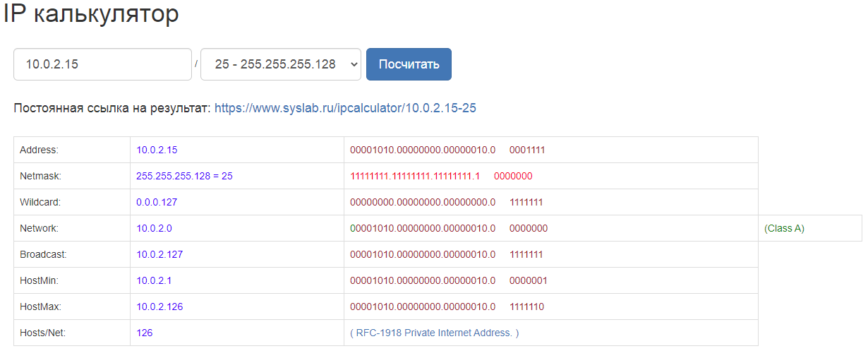Image resolution: width=868 pixels, height=351 pixels.
Task: Select the Hosts/Net value 126
Action: click(x=144, y=333)
